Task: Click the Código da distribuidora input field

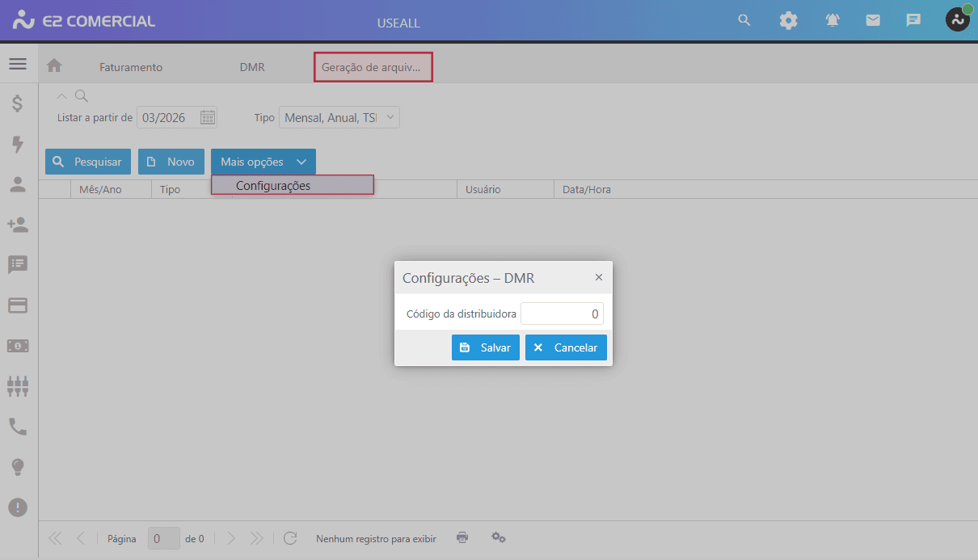Action: coord(561,314)
